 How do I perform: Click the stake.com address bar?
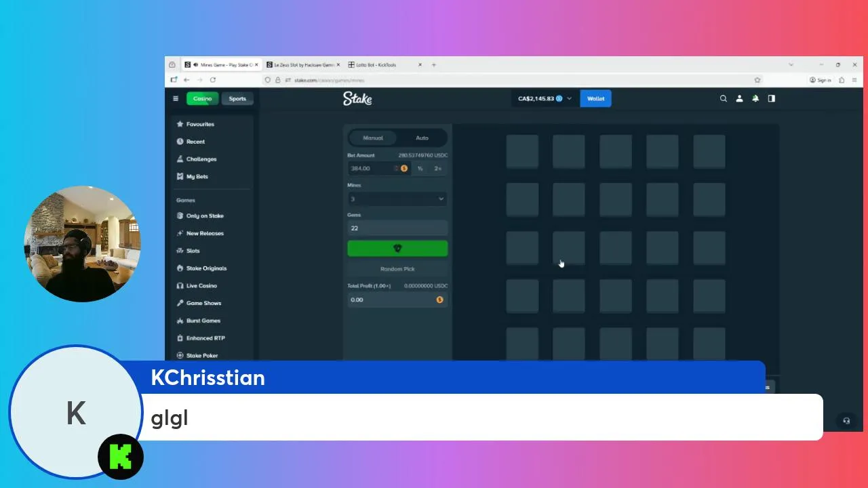click(x=512, y=80)
